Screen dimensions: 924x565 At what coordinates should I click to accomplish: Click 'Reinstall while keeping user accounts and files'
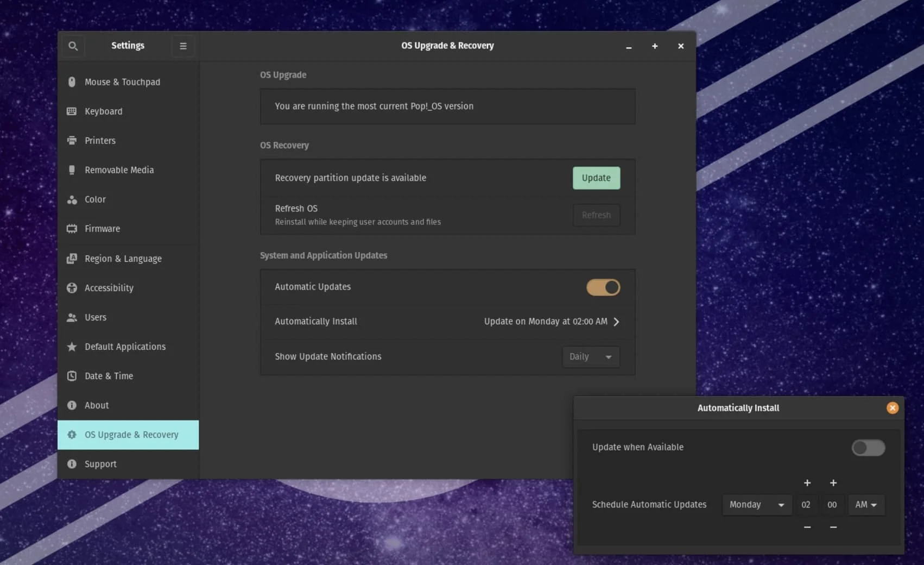(x=358, y=222)
